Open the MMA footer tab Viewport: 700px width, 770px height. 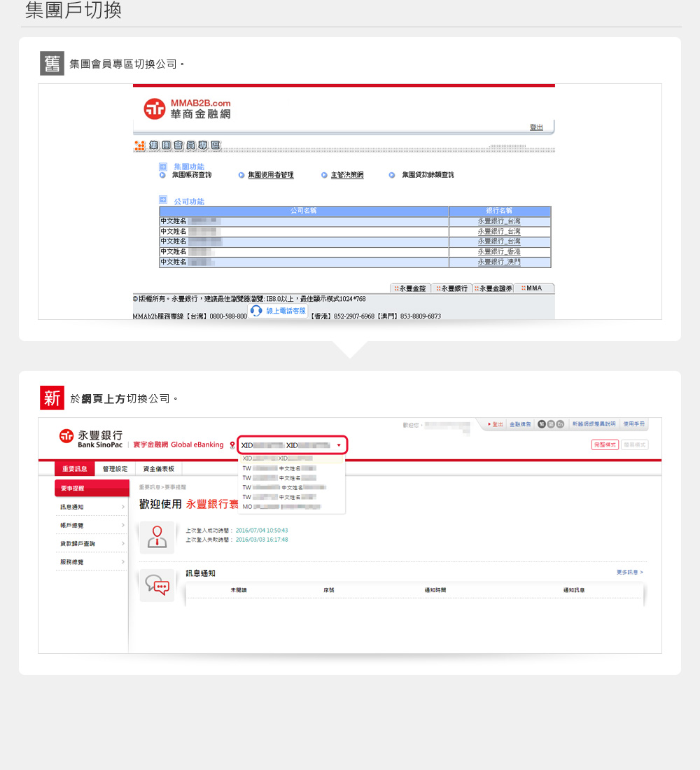pyautogui.click(x=535, y=288)
